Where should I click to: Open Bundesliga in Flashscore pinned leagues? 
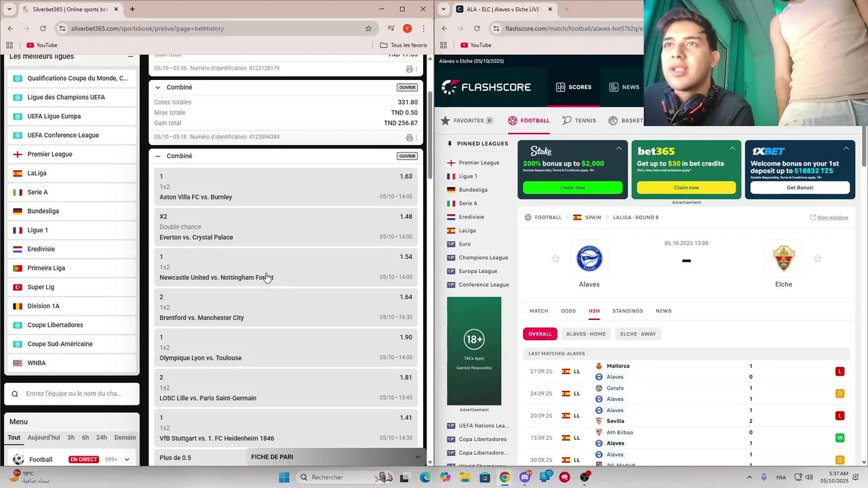473,190
